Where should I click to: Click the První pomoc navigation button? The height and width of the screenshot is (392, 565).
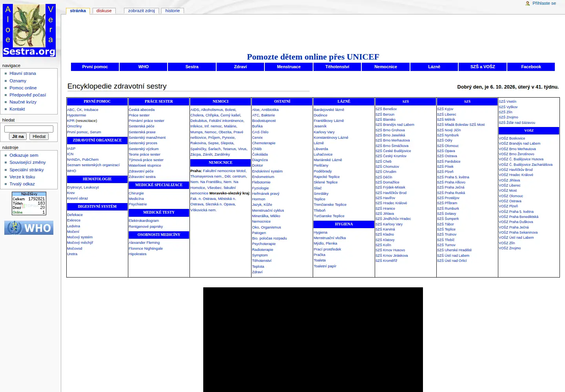(95, 67)
